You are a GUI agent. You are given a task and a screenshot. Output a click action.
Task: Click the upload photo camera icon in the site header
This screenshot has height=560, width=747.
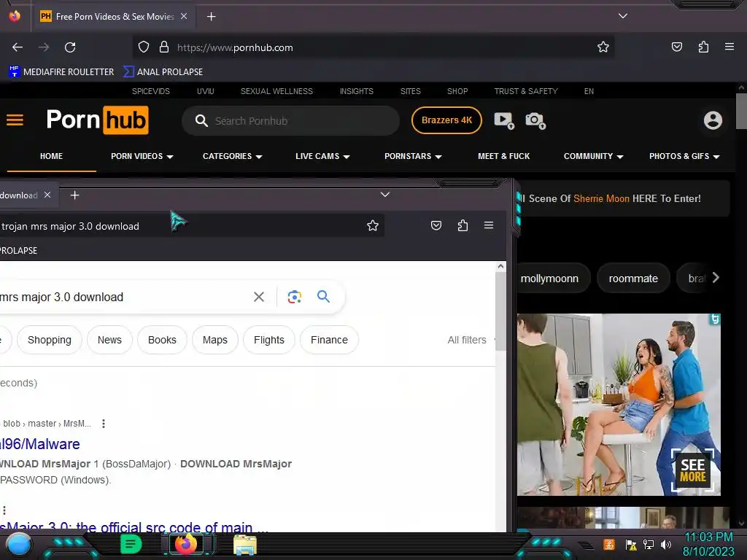[535, 120]
